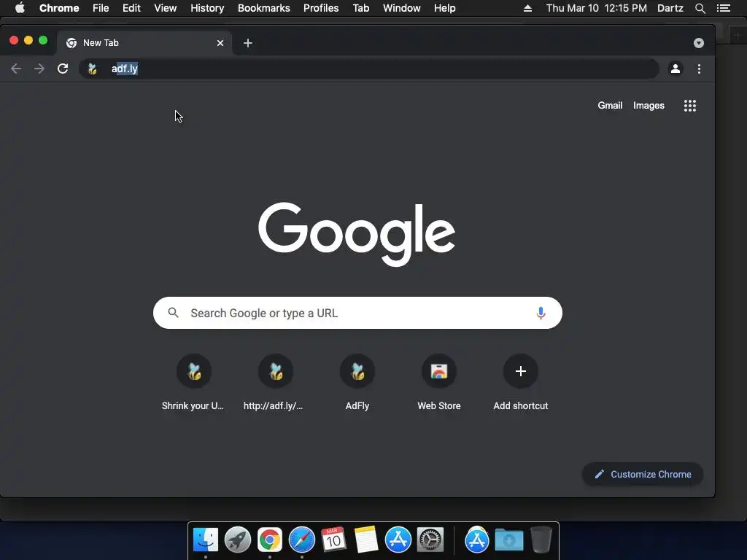This screenshot has width=747, height=560.
Task: Open Notes from the Dock
Action: [x=366, y=540]
